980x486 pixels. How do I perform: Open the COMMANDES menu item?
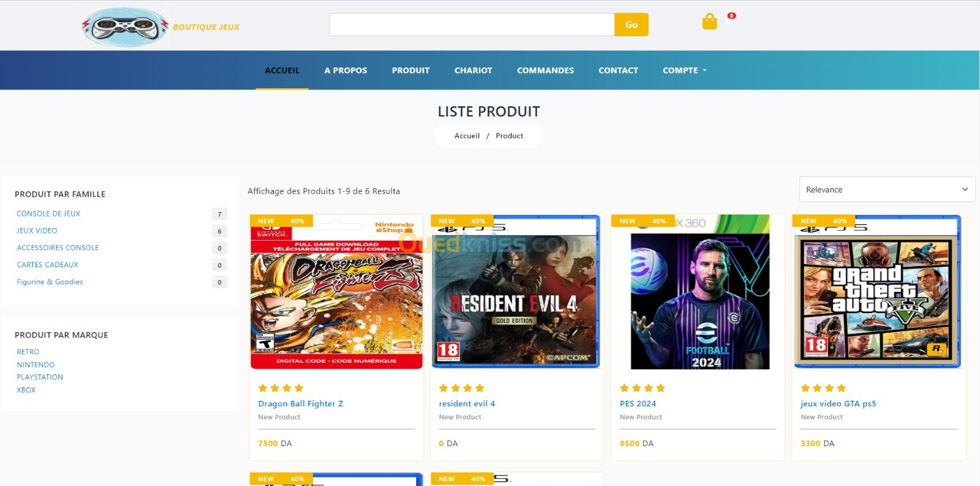pos(546,70)
